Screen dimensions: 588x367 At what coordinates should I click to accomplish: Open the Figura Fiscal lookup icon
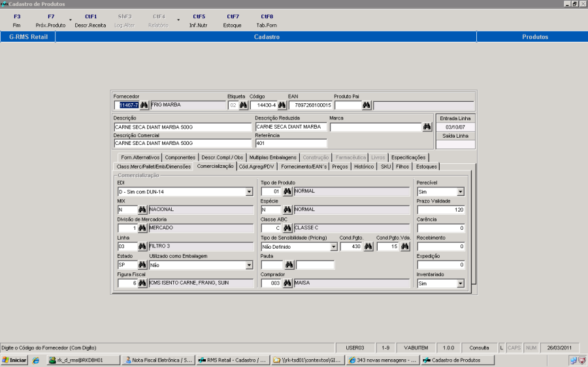click(142, 283)
